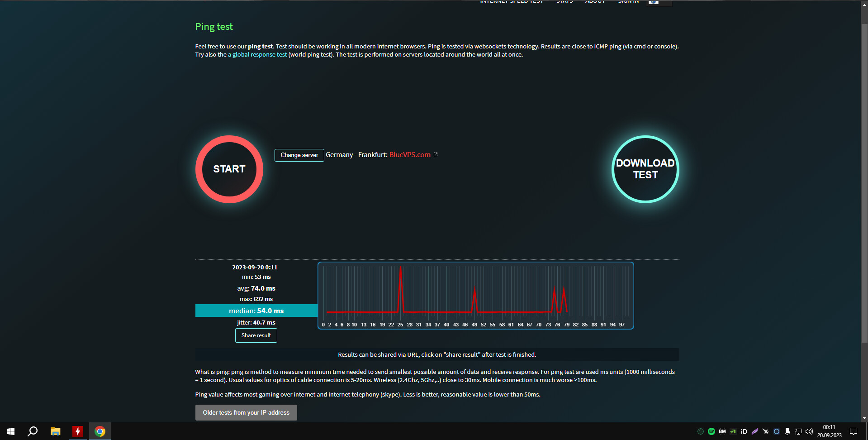Open the Change server selector
Viewport: 868px width, 440px height.
299,155
